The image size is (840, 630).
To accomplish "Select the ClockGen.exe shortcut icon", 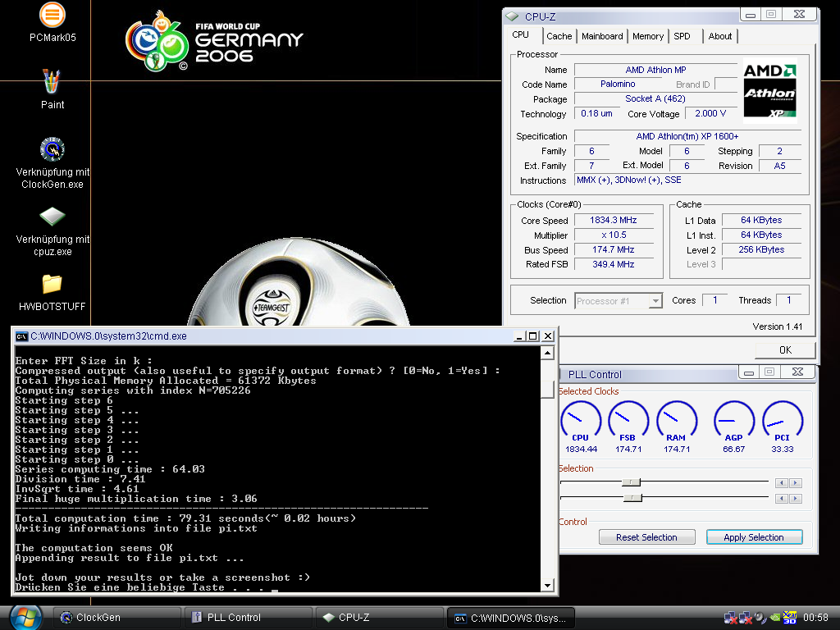I will 52,149.
